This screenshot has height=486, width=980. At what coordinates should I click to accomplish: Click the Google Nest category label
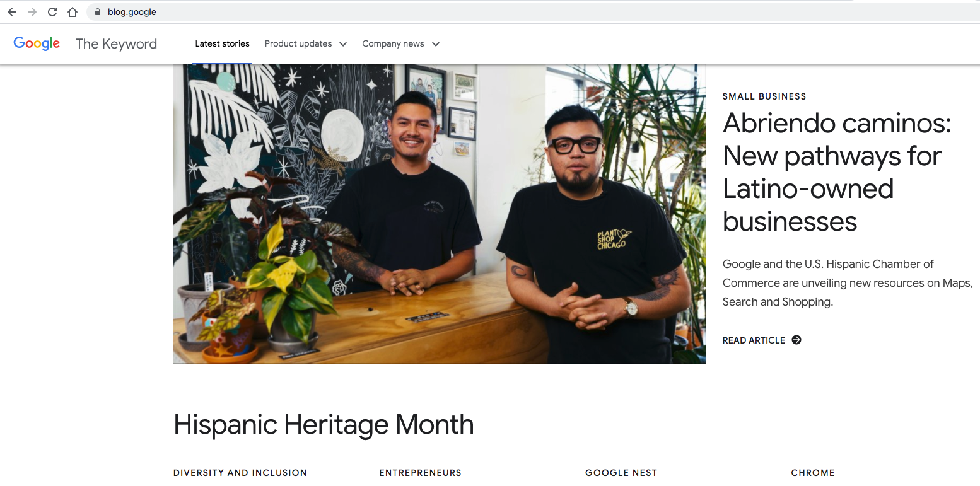pos(621,473)
